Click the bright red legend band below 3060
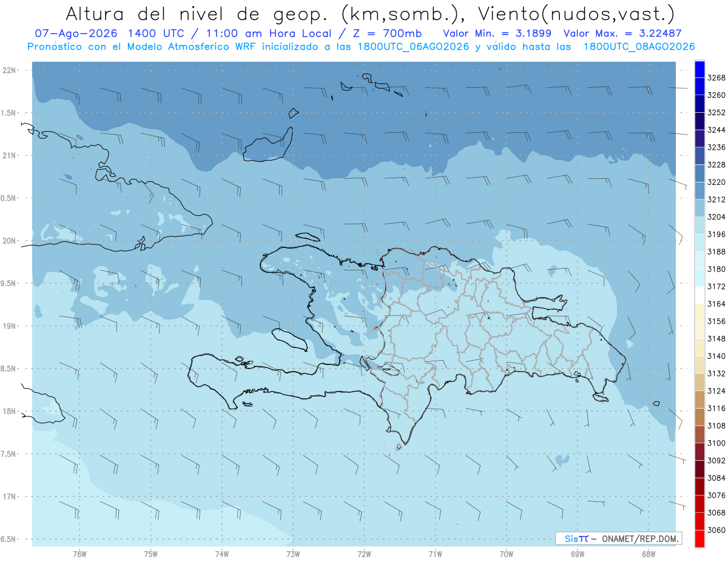Viewport: 728px width, 562px height. click(699, 538)
